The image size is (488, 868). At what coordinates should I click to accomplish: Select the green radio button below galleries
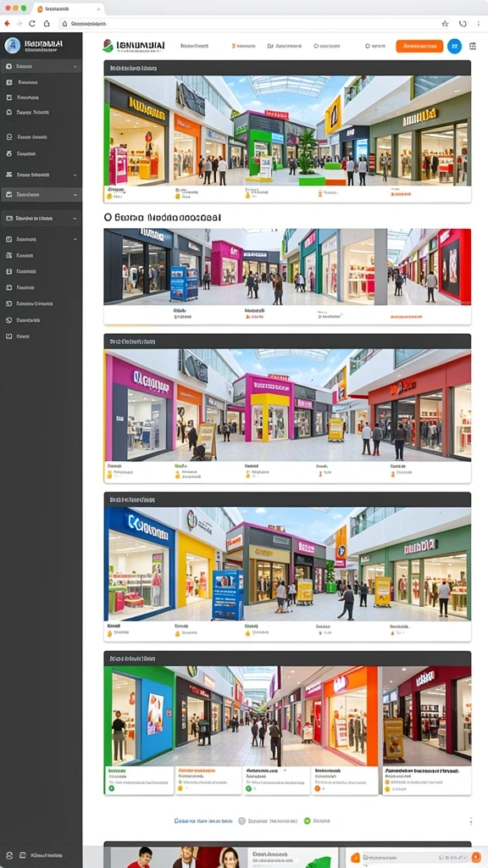point(308,821)
